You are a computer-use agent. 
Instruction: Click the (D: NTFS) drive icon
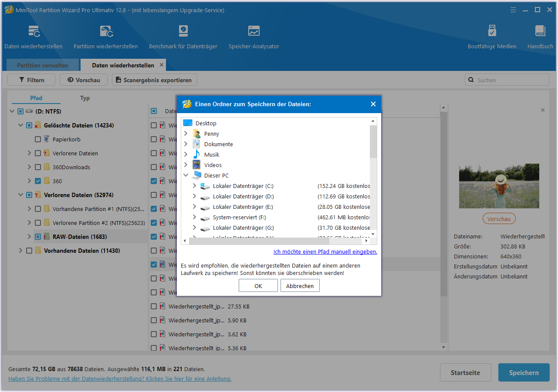[29, 111]
